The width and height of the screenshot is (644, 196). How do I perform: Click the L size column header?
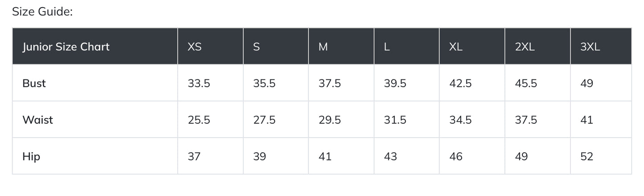pyautogui.click(x=387, y=47)
